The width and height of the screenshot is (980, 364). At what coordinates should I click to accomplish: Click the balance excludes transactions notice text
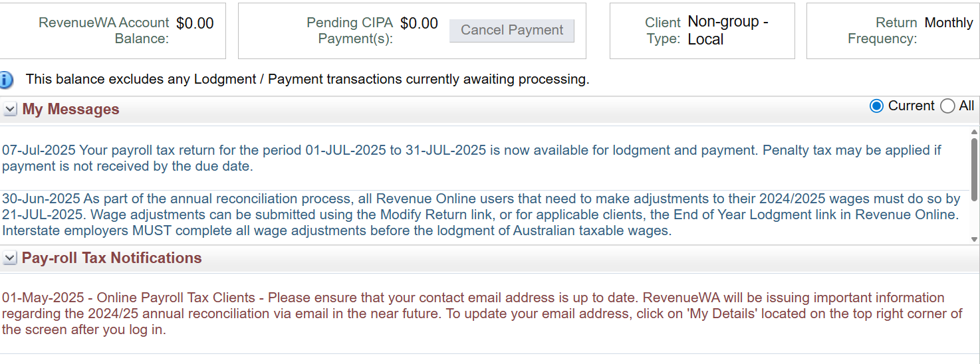click(x=307, y=80)
